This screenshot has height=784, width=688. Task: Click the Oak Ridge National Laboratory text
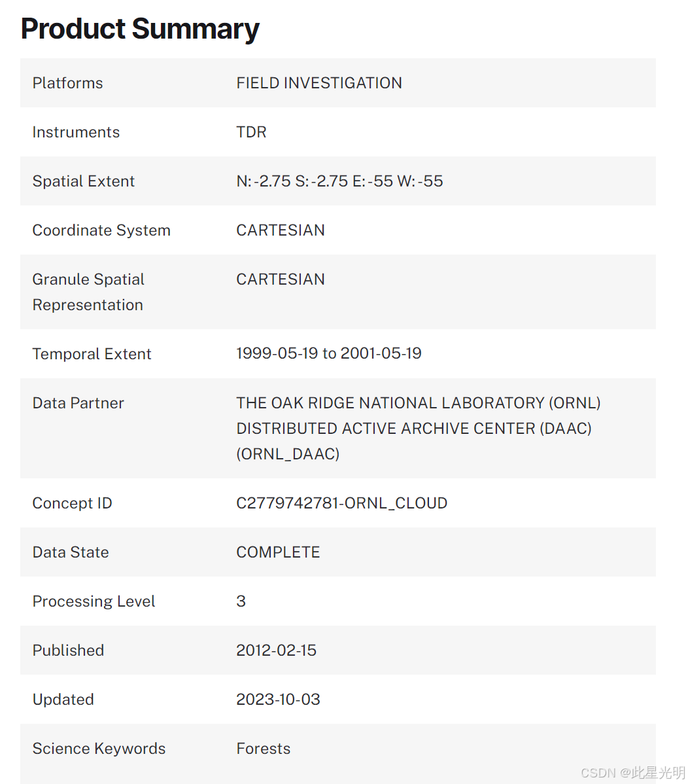click(x=418, y=403)
